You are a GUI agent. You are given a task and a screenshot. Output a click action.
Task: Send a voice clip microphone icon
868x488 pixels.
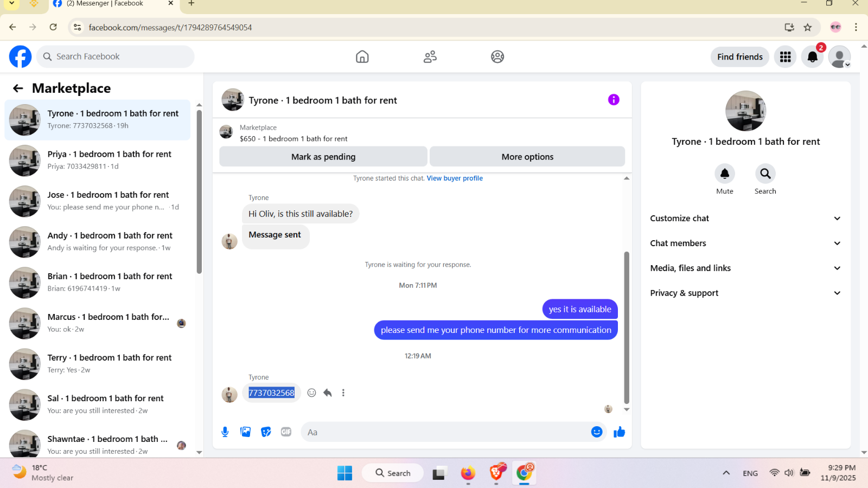point(225,432)
